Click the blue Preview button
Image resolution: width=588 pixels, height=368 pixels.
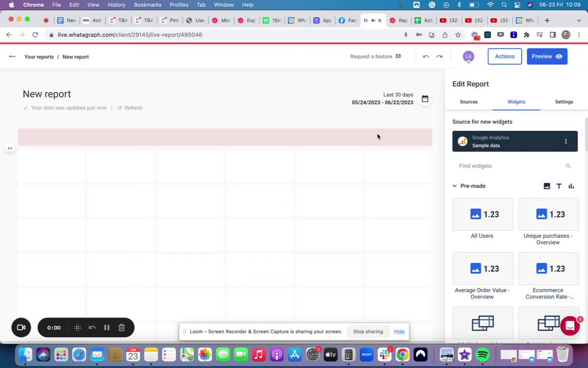tap(547, 56)
